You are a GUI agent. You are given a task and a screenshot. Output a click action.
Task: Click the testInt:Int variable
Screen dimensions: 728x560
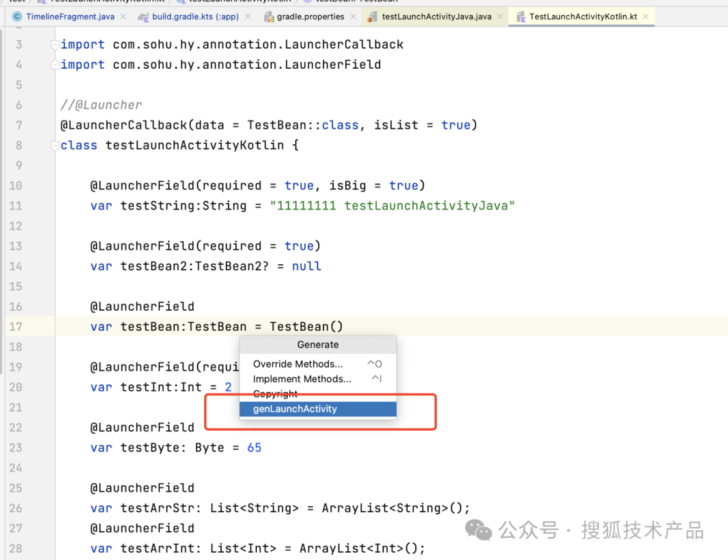(161, 387)
